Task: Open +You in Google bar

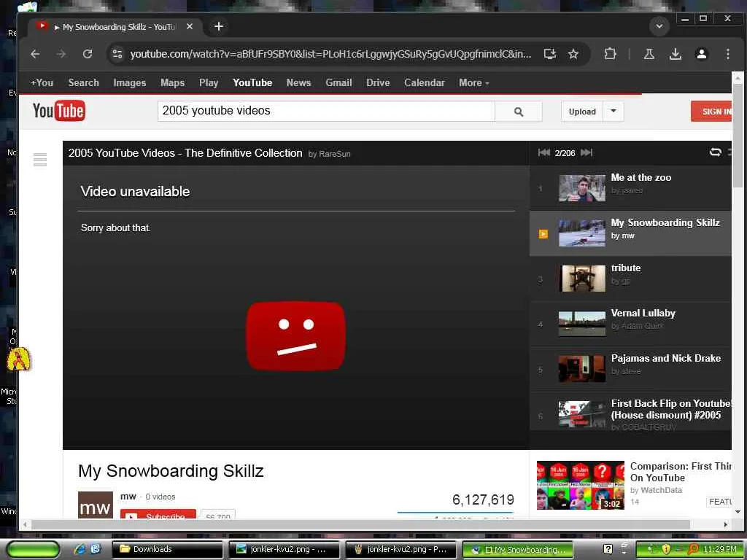Action: tap(42, 83)
